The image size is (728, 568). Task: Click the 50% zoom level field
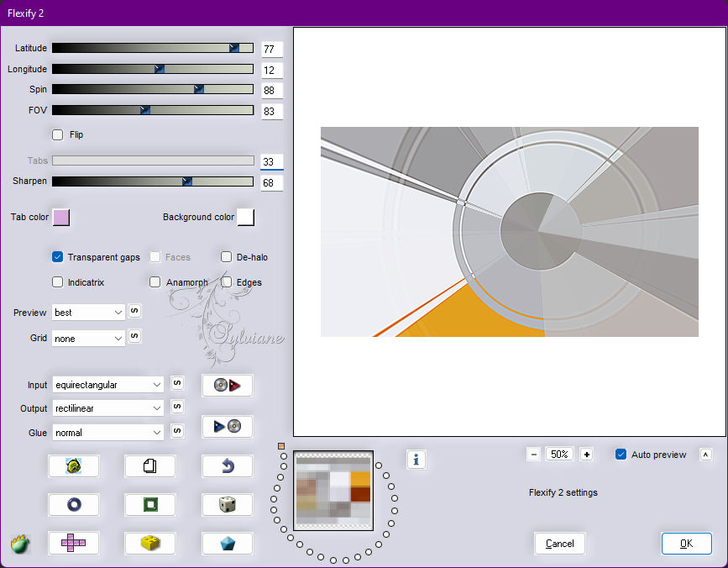tap(559, 455)
